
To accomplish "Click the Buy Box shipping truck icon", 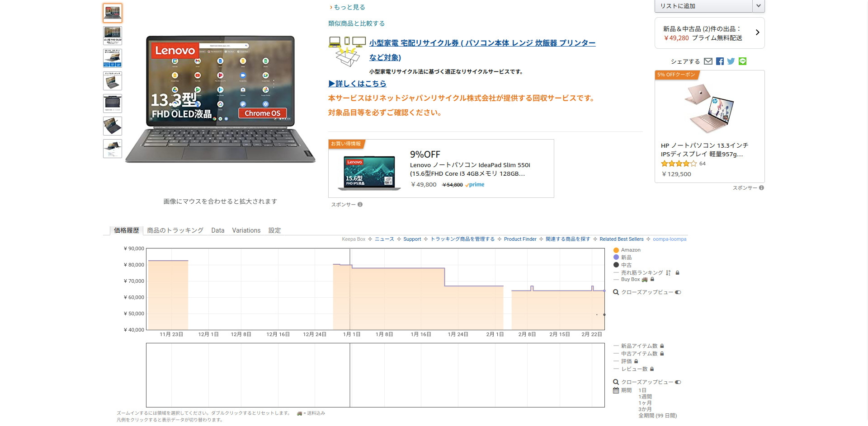I will tap(645, 280).
